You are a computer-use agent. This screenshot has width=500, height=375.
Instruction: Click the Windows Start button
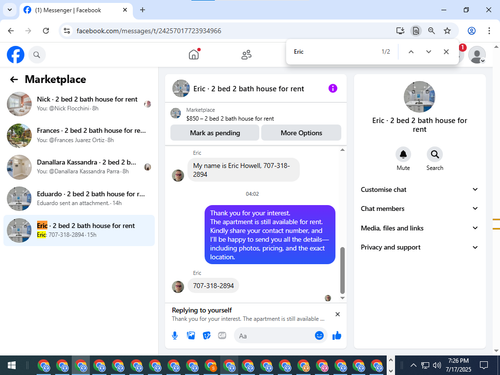click(x=11, y=366)
